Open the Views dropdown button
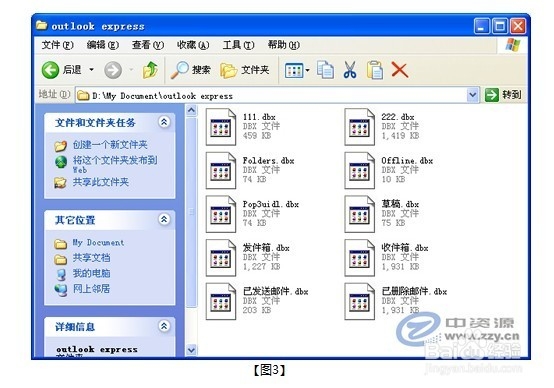Image resolution: width=554 pixels, height=388 pixels. coord(297,70)
